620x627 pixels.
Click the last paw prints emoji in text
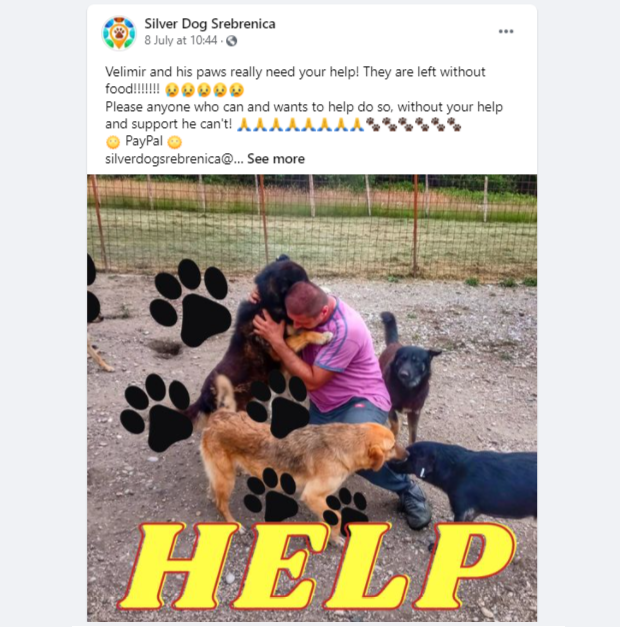454,124
